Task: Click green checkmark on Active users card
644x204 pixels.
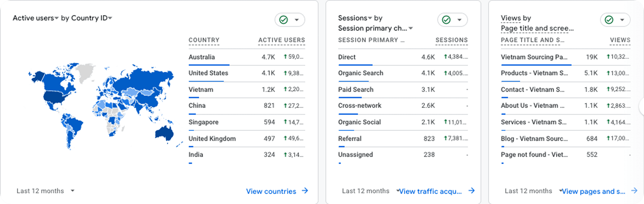Action: pos(283,20)
